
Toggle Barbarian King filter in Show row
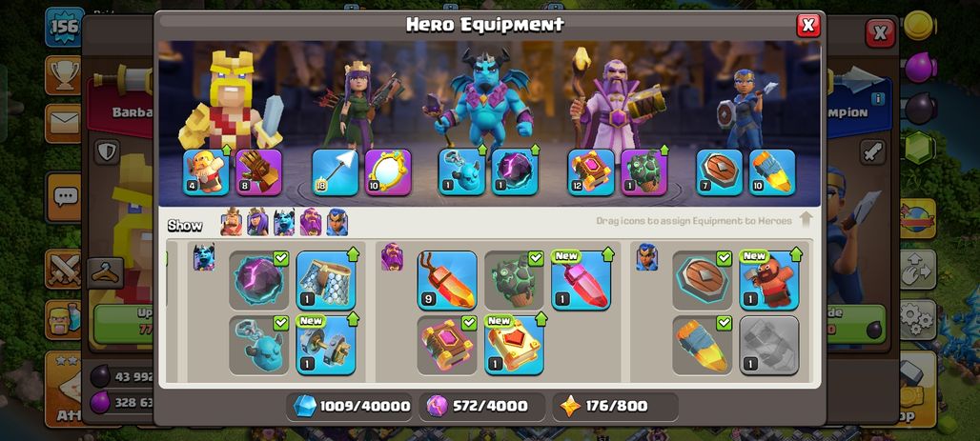[232, 222]
